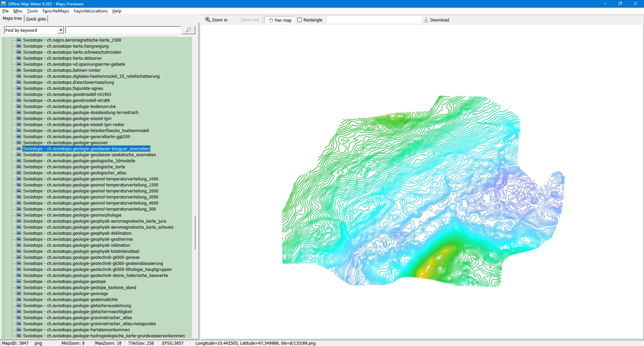Click the magnifier search button
This screenshot has width=644, height=346.
click(188, 30)
